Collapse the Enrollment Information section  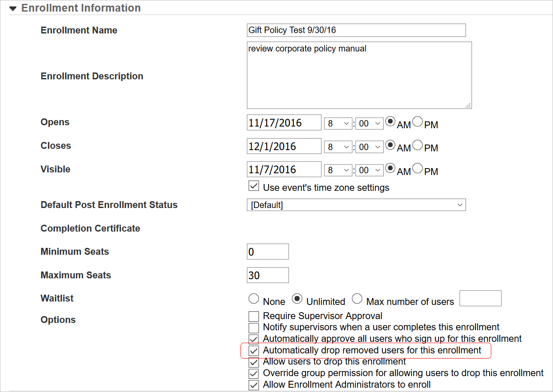(x=13, y=8)
